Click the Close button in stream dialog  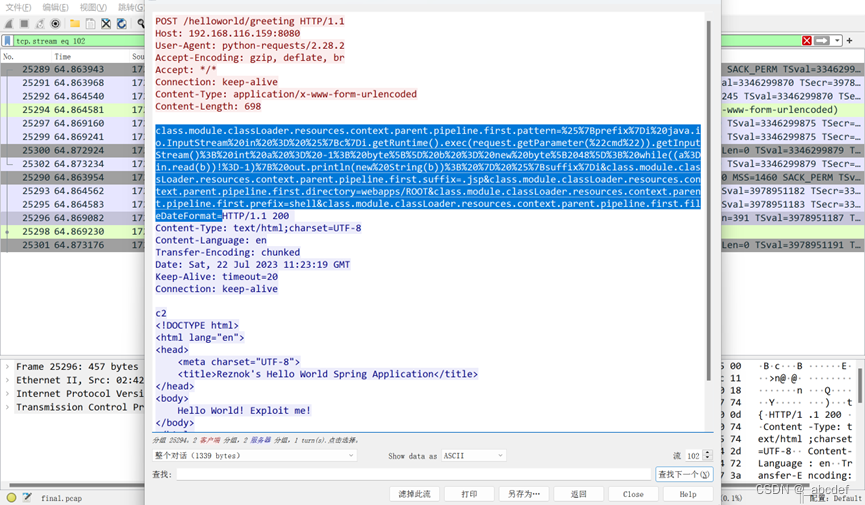tap(633, 494)
